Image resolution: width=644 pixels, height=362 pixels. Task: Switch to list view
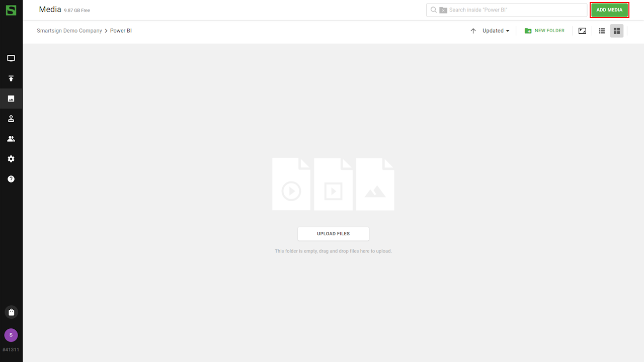point(602,31)
